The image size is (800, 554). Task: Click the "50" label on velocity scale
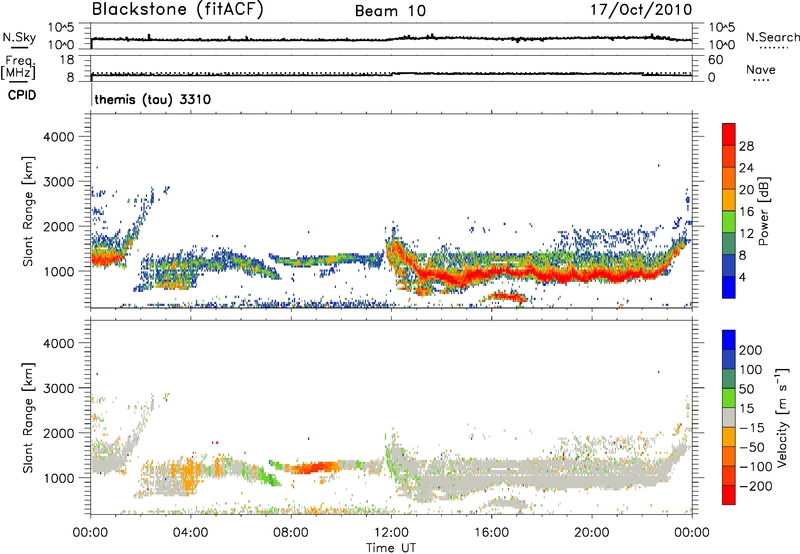746,389
